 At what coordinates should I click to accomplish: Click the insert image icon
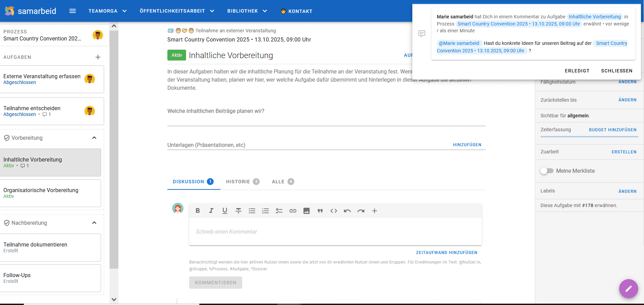tap(307, 211)
